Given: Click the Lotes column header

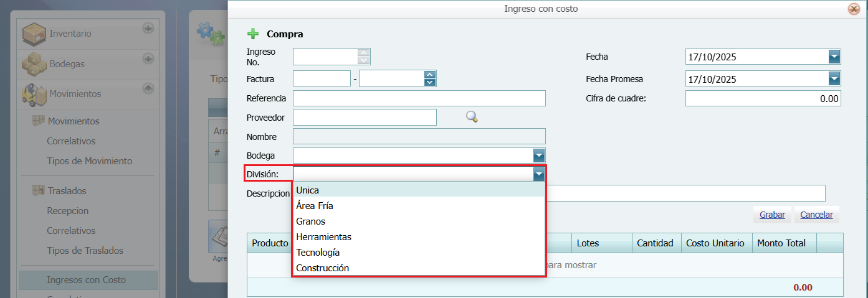Looking at the screenshot, I should [x=602, y=243].
